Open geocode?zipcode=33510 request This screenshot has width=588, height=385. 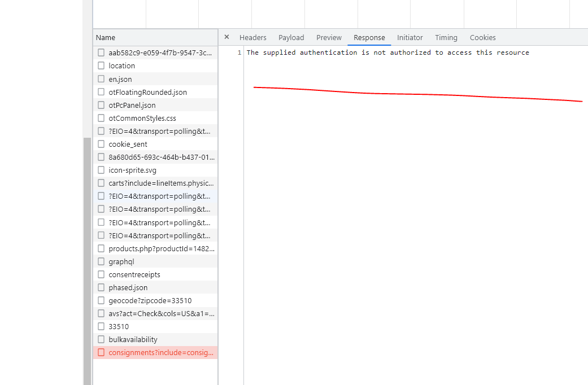(x=155, y=301)
